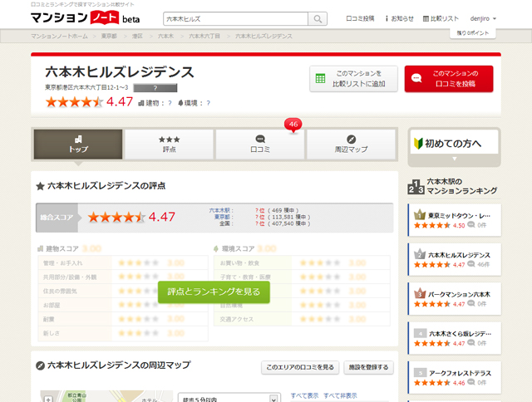Focus the search field containing 六本木ヒルズ
This screenshot has width=532, height=402.
pyautogui.click(x=235, y=19)
